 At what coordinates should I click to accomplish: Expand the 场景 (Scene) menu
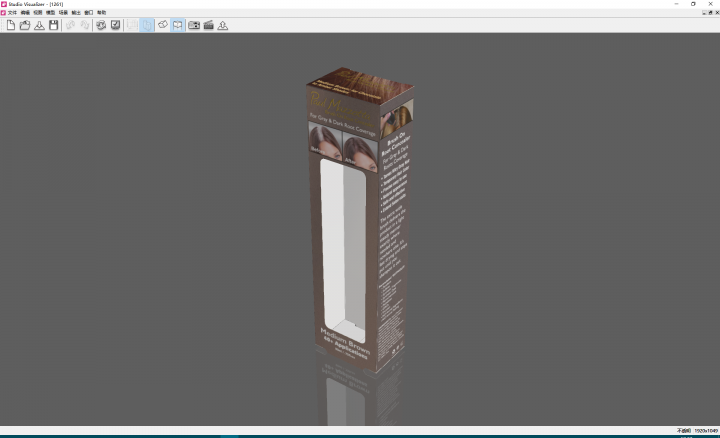tap(63, 12)
